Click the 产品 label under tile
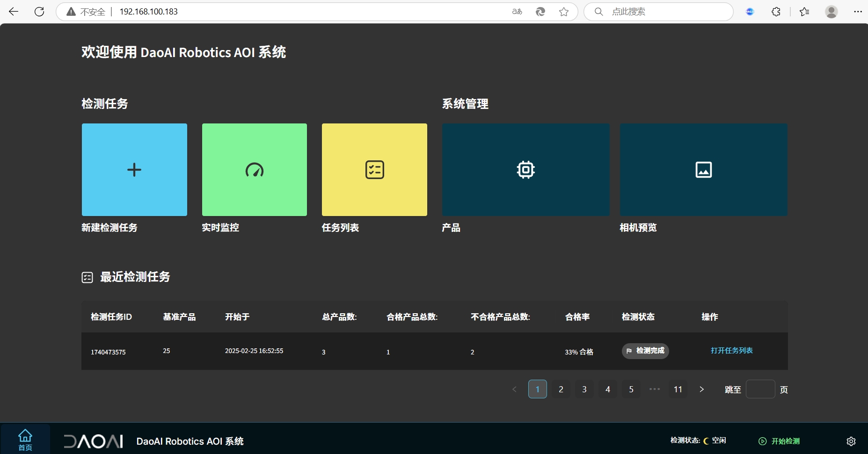Viewport: 868px width, 454px height. pyautogui.click(x=451, y=228)
